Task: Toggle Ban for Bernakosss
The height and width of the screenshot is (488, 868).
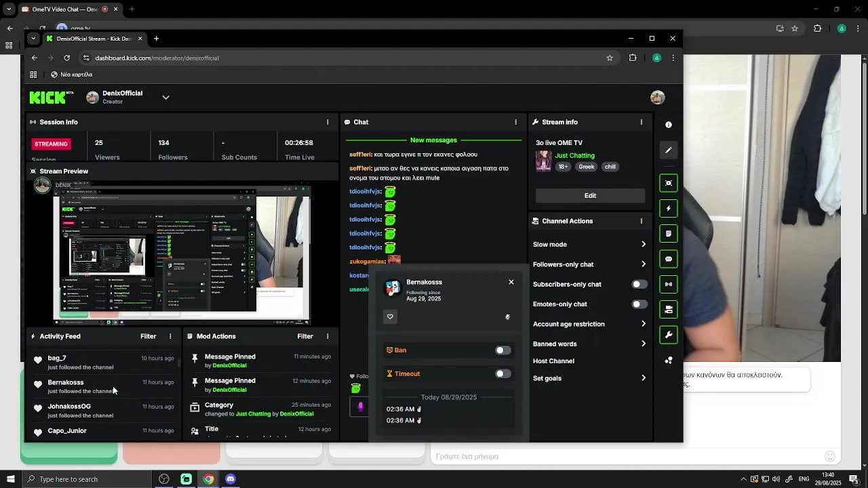Action: [x=502, y=350]
